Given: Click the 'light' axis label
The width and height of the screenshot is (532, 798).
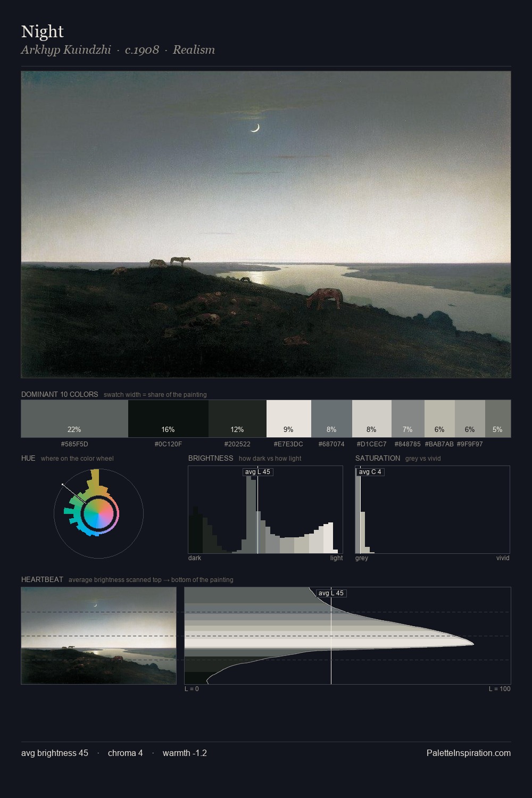Looking at the screenshot, I should (336, 558).
